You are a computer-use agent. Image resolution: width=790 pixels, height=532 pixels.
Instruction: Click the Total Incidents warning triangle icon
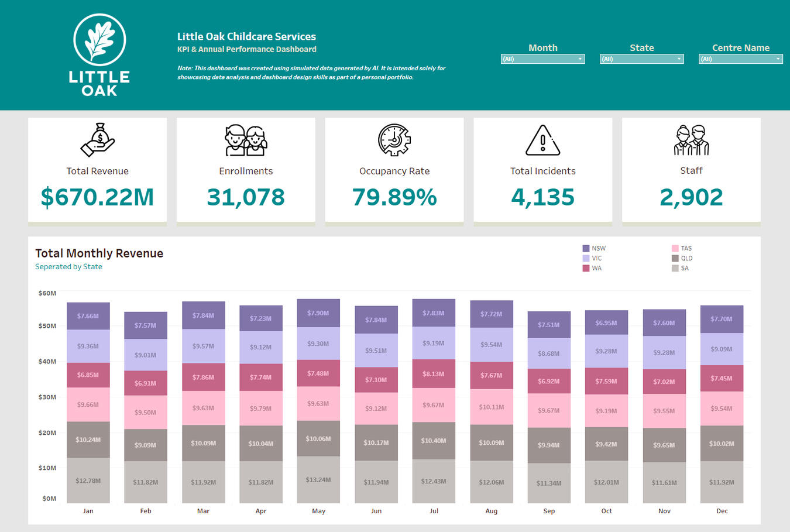542,140
